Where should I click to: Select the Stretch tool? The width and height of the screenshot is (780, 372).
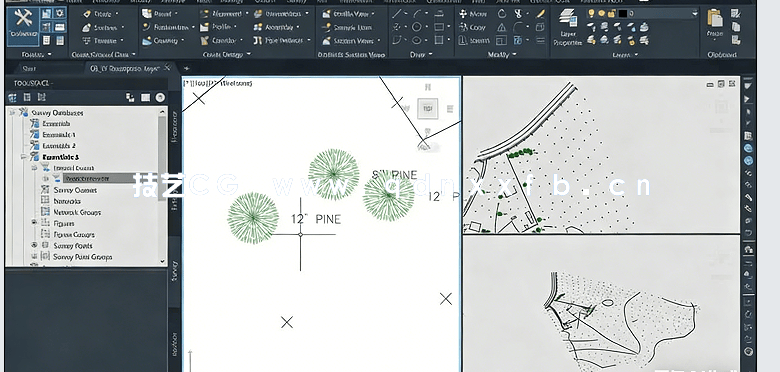pyautogui.click(x=474, y=41)
